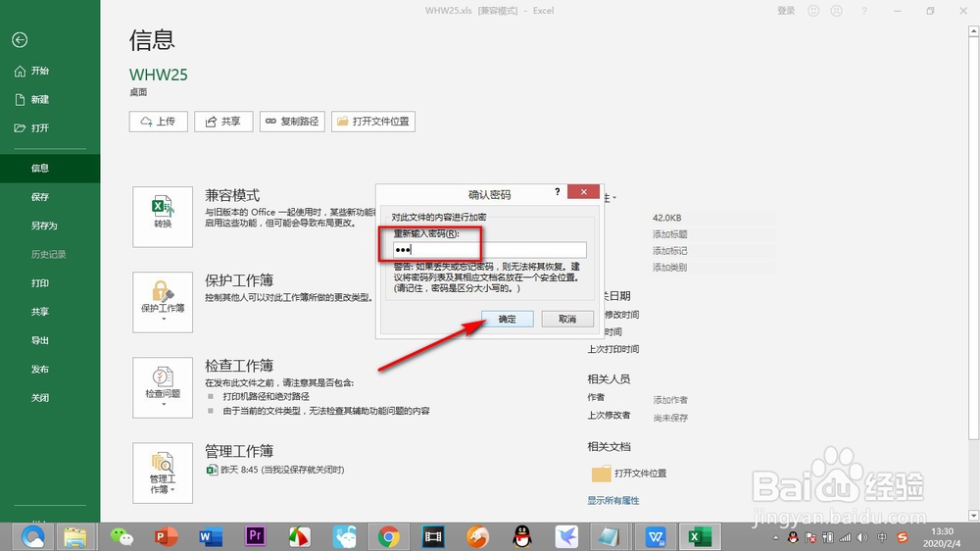
Task: Cancel the password dialog with 取消
Action: (567, 319)
